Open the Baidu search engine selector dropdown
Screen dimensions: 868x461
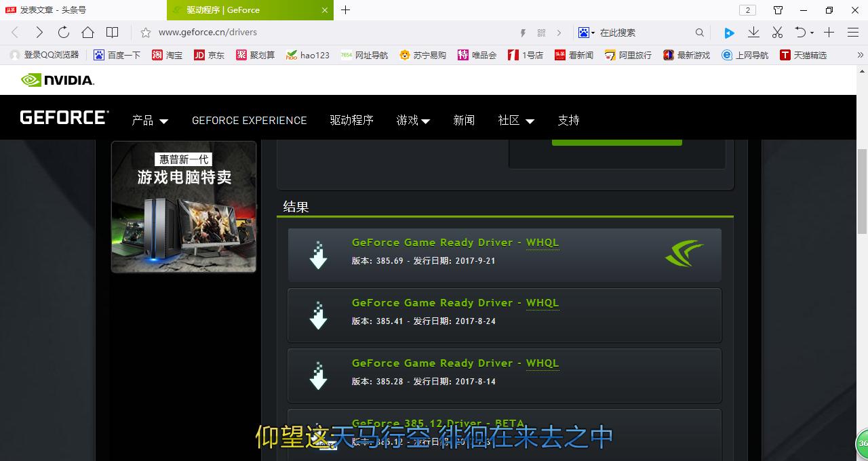pos(587,33)
